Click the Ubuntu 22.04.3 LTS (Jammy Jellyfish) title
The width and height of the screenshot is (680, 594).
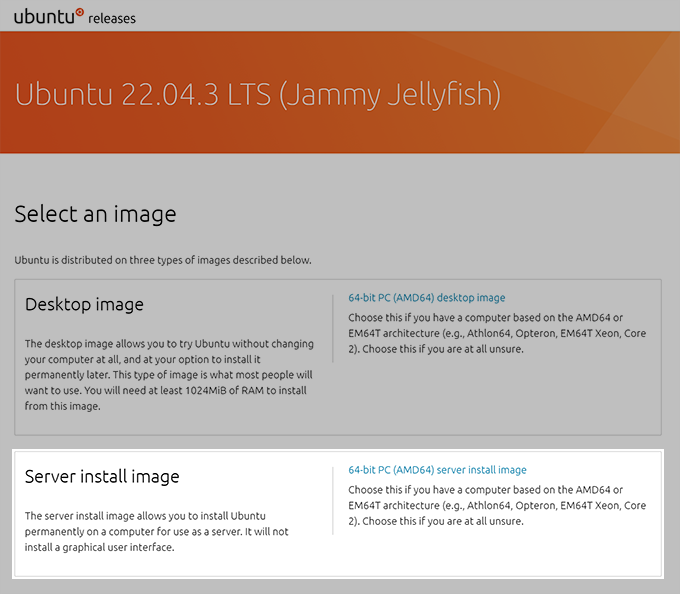point(257,95)
